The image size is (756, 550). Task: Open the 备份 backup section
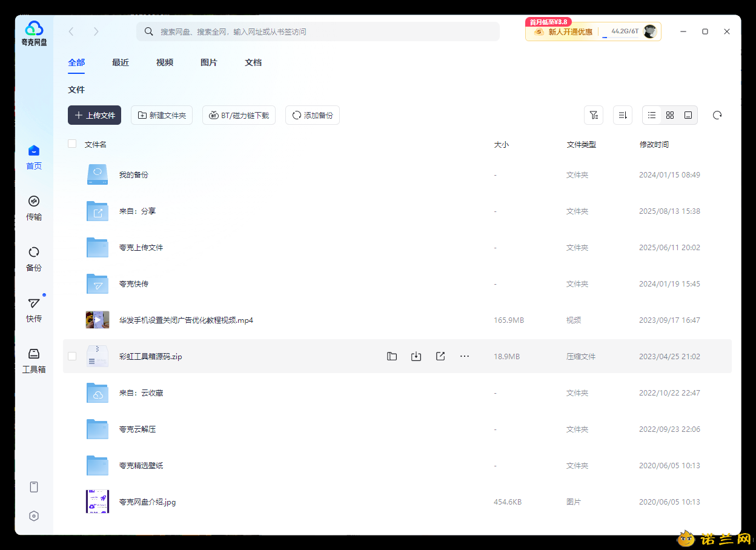(34, 259)
